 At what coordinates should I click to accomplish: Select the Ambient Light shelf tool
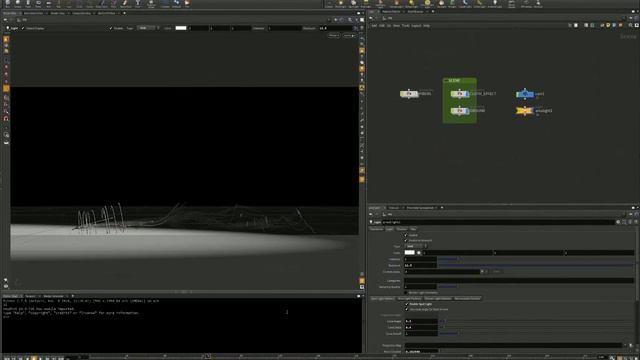(495, 4)
